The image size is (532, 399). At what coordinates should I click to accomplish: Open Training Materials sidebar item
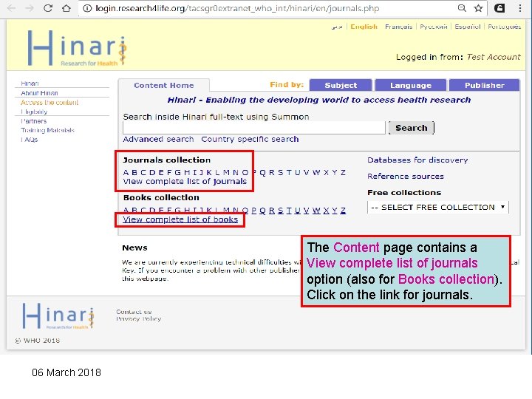47,130
